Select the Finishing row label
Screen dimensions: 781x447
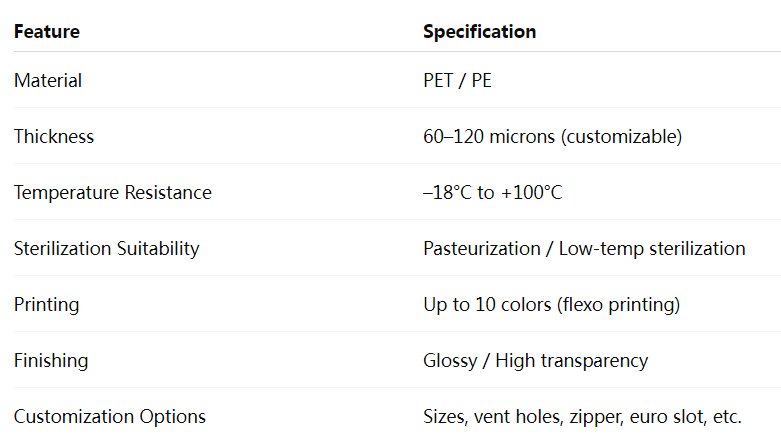(51, 360)
